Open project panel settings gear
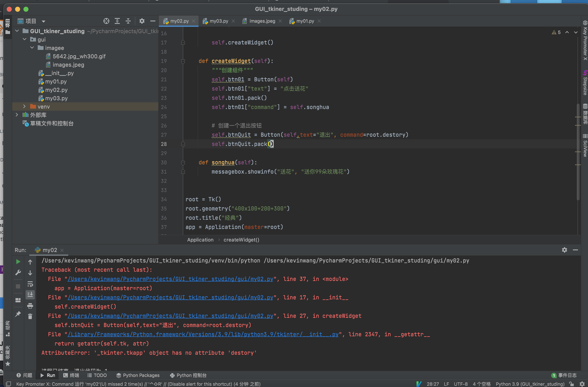This screenshot has width=588, height=387. [142, 21]
